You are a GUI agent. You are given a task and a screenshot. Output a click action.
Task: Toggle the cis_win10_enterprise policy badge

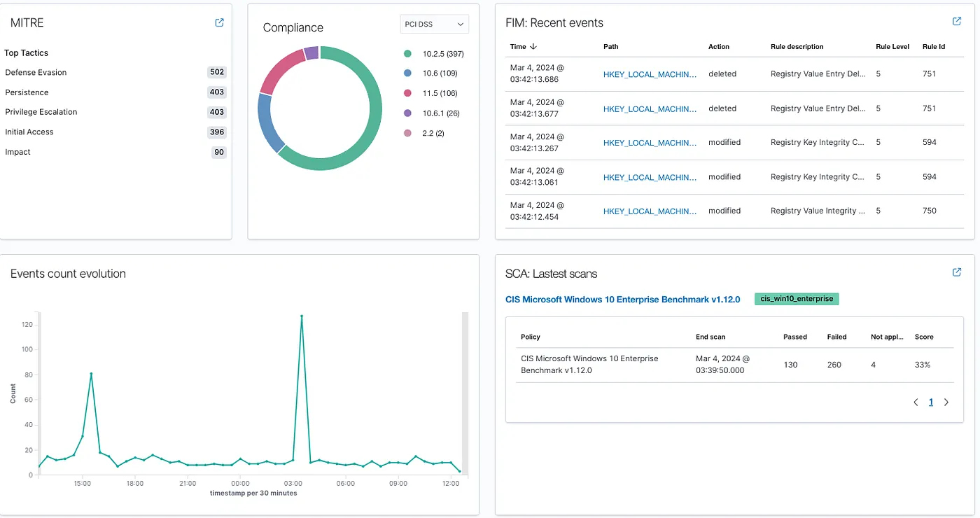[x=796, y=298]
